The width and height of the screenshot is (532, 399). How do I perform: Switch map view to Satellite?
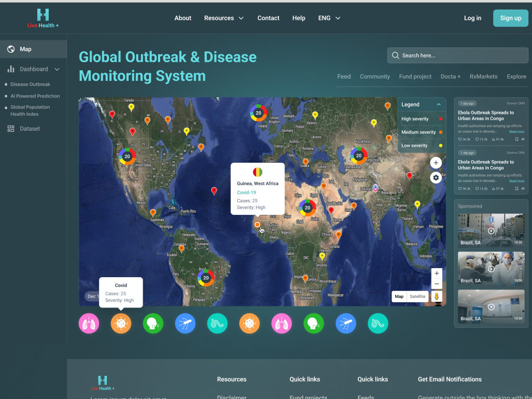click(x=417, y=296)
